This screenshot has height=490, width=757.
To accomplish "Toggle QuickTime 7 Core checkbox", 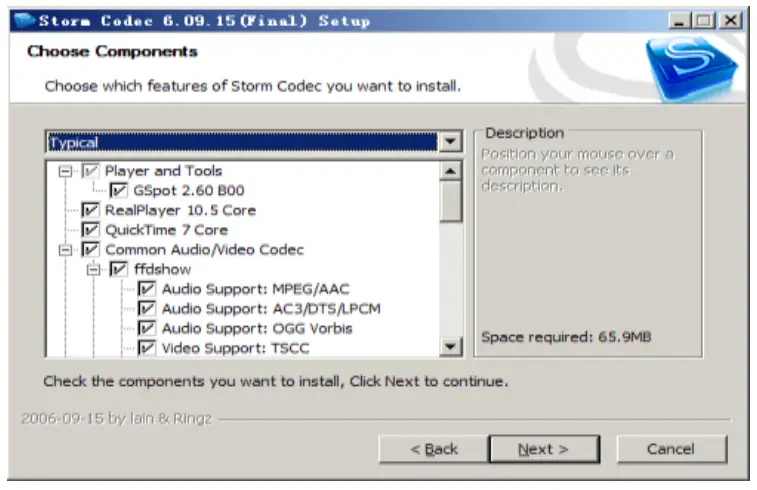I will click(x=90, y=230).
